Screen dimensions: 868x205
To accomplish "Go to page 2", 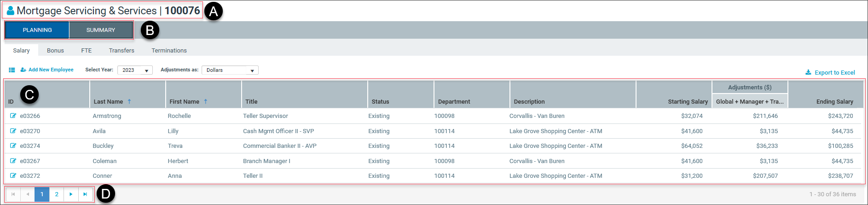I will [57, 194].
